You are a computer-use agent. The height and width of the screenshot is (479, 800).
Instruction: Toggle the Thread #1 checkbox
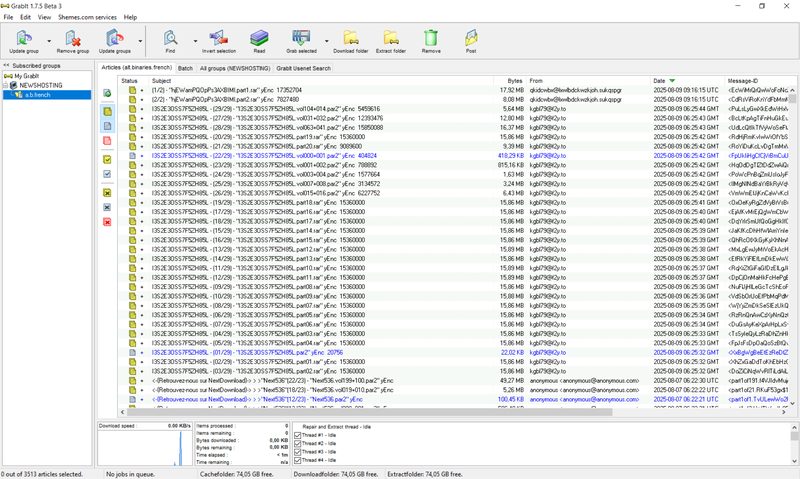point(298,436)
